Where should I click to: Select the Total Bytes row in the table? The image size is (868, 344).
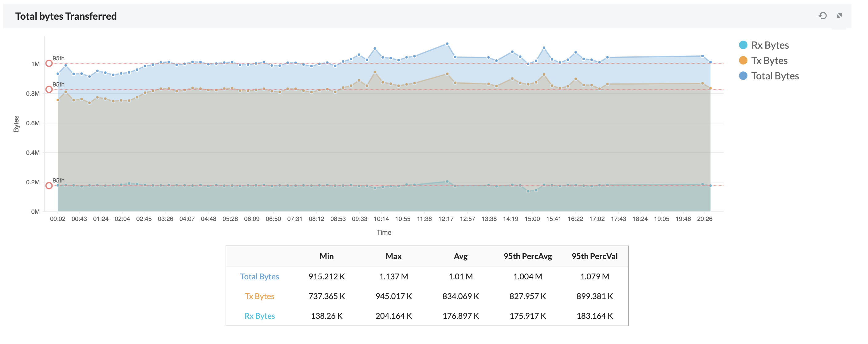pyautogui.click(x=260, y=276)
